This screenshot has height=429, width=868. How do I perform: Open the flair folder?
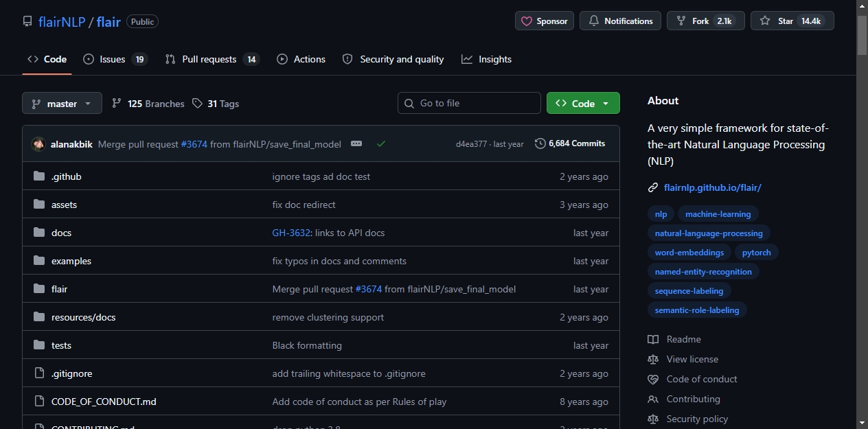59,289
